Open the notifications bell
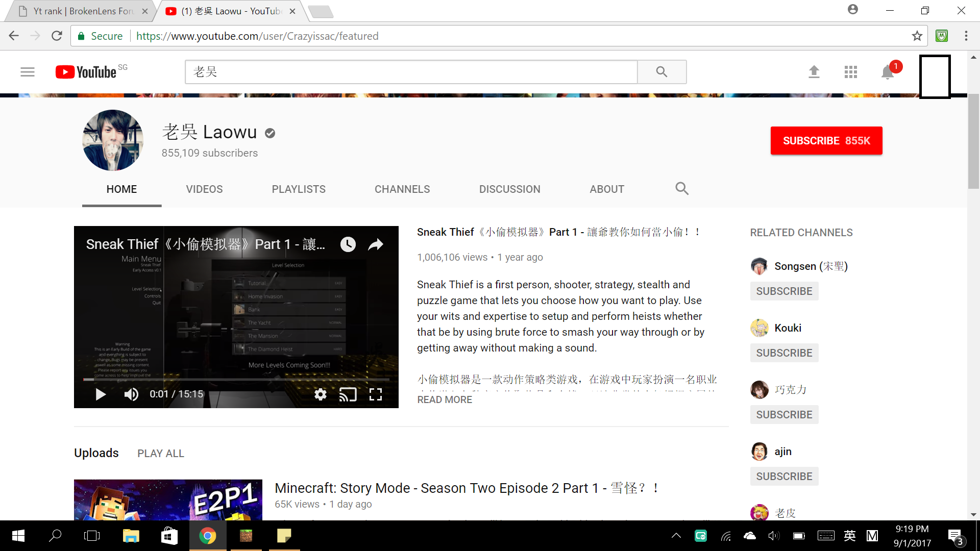Image resolution: width=980 pixels, height=551 pixels. point(888,72)
